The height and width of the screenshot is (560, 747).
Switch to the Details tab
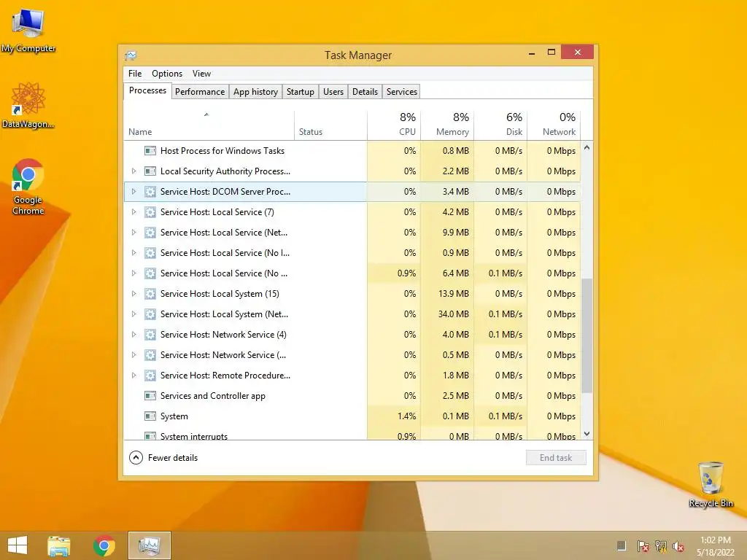(x=365, y=92)
